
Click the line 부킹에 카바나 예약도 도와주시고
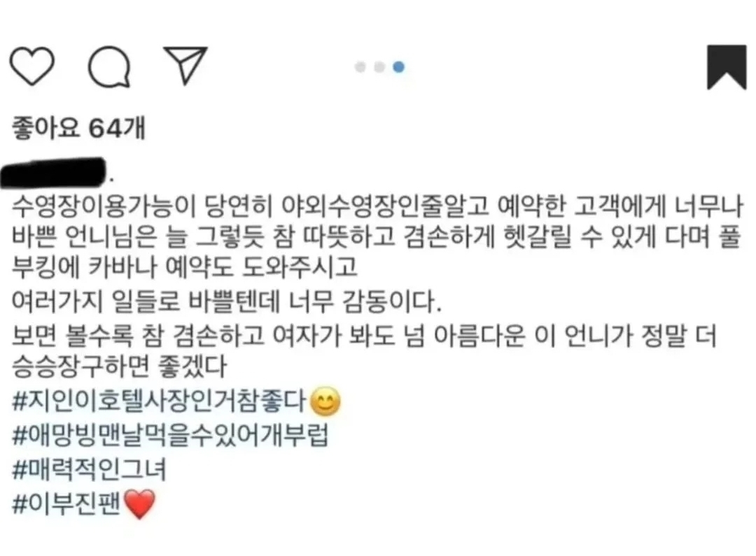[185, 267]
